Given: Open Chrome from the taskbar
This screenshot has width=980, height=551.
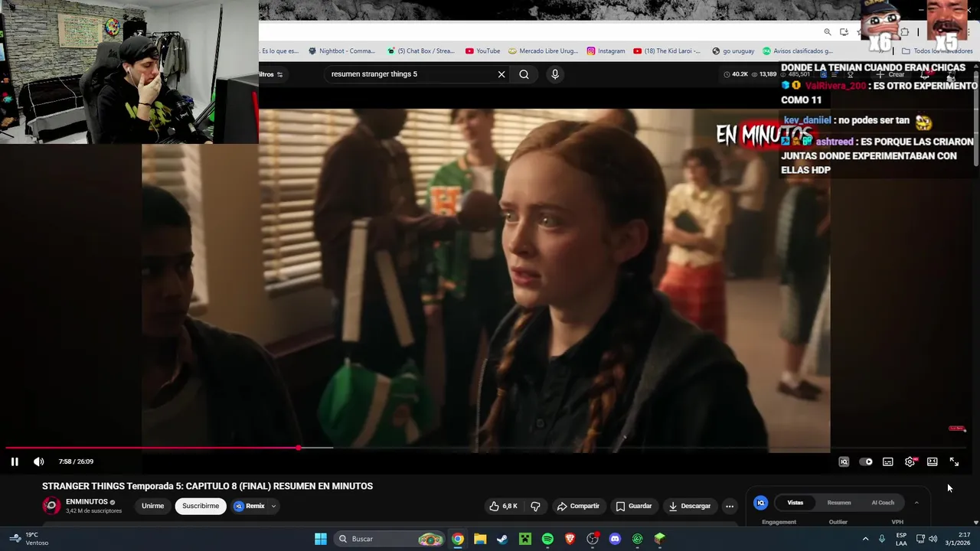Looking at the screenshot, I should [x=457, y=539].
